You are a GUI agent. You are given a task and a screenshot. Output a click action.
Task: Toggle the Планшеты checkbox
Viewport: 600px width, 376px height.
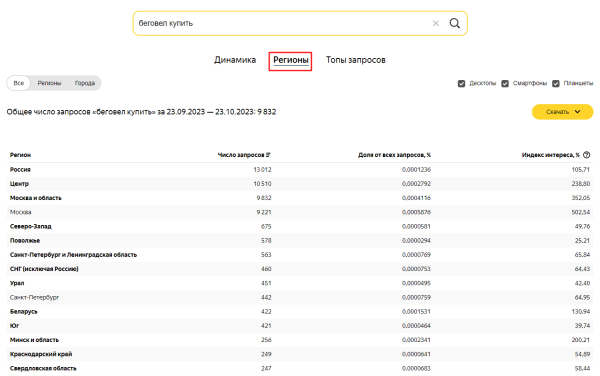tap(556, 83)
